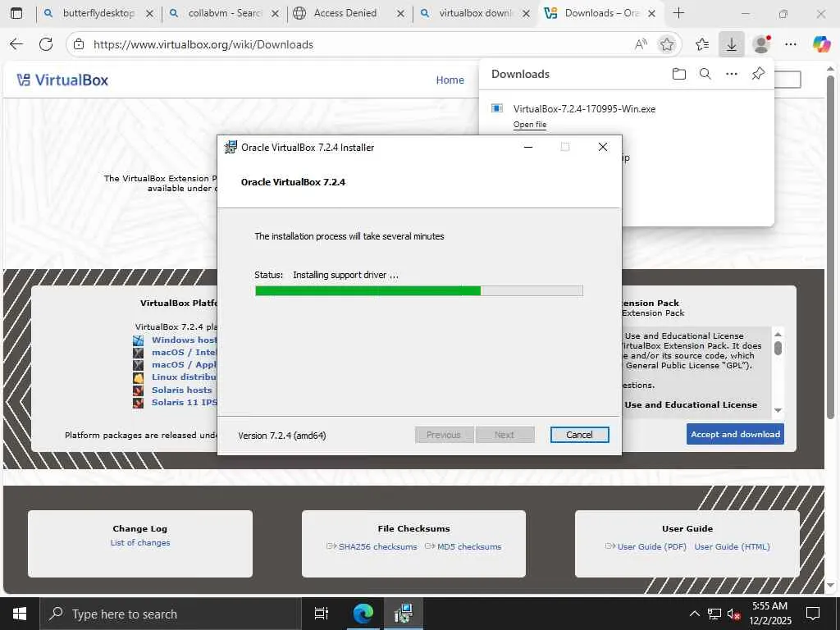Open the tab actions menu icon
Viewport: 840px width, 630px height.
16,13
